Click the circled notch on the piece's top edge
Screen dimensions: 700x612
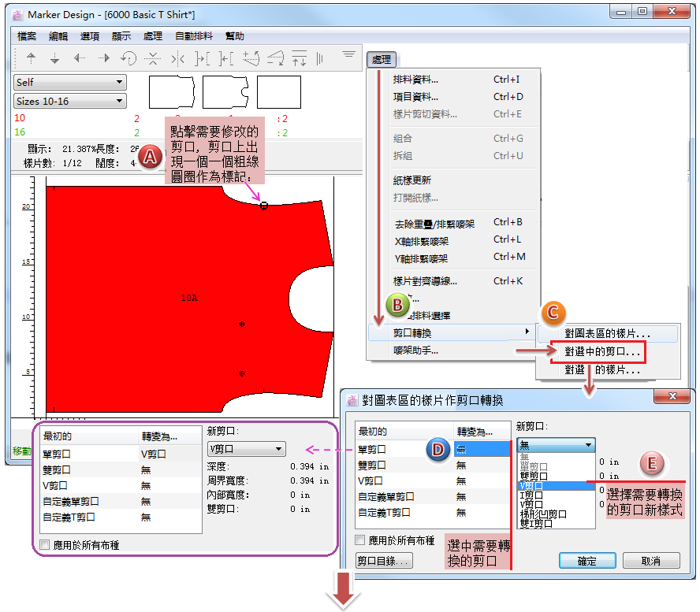264,206
